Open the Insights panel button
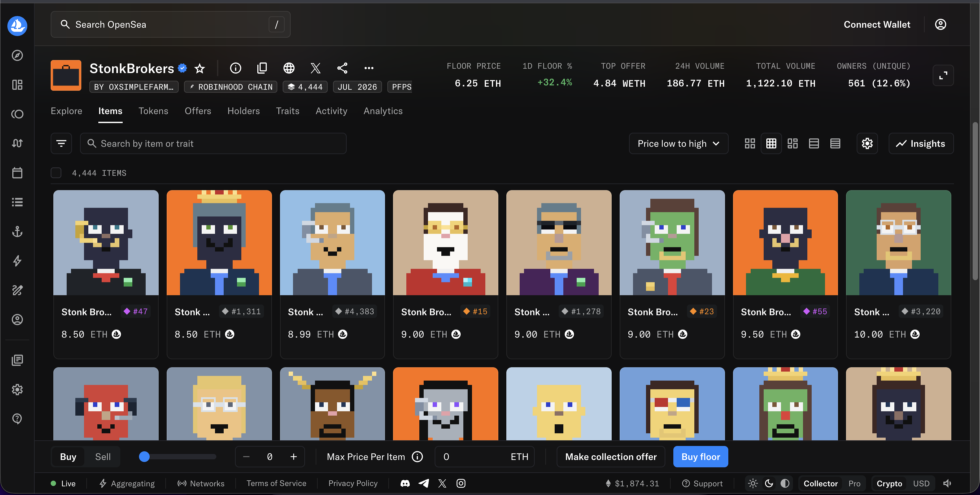This screenshot has width=980, height=495. (x=921, y=143)
